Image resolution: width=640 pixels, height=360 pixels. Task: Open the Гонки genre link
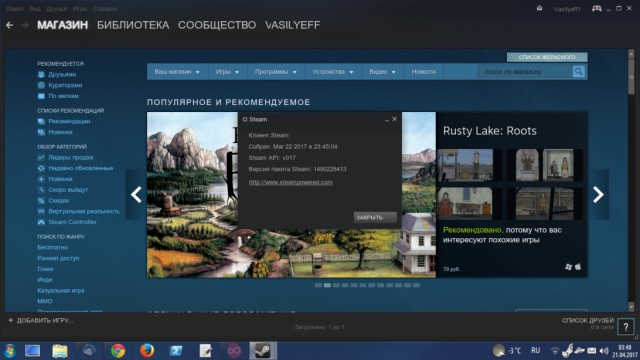tap(45, 269)
